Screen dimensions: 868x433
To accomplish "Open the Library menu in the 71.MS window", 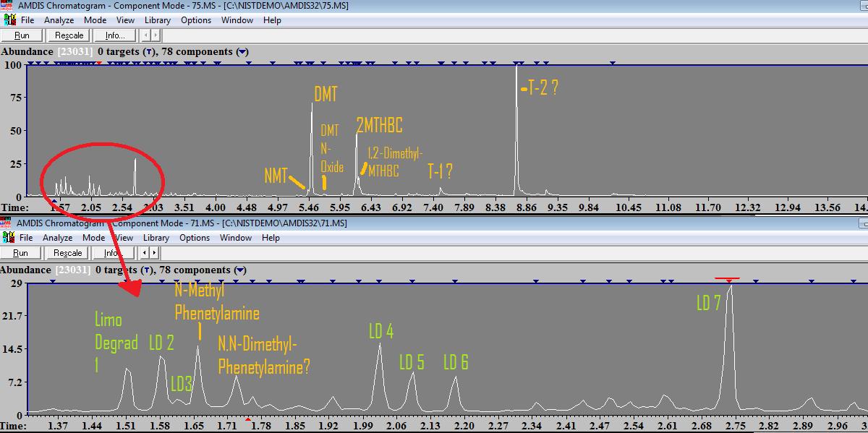I will pyautogui.click(x=156, y=237).
